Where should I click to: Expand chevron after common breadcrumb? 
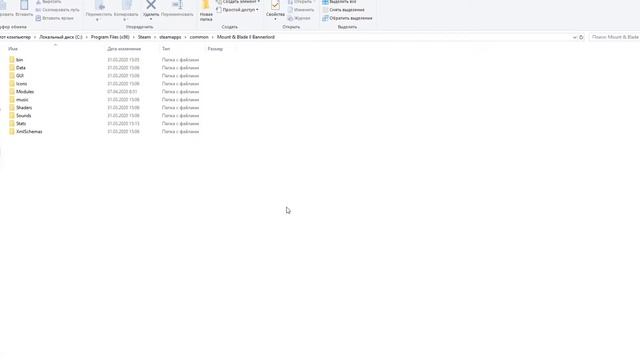(213, 37)
